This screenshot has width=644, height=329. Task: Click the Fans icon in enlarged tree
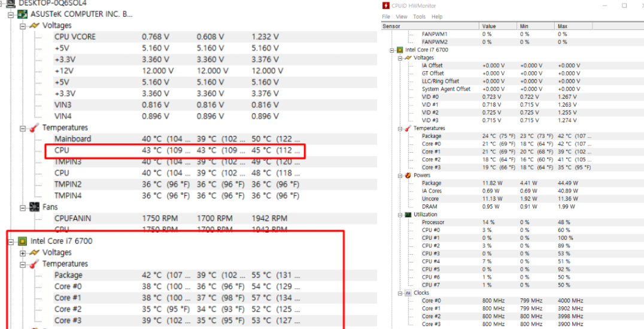[x=35, y=207]
